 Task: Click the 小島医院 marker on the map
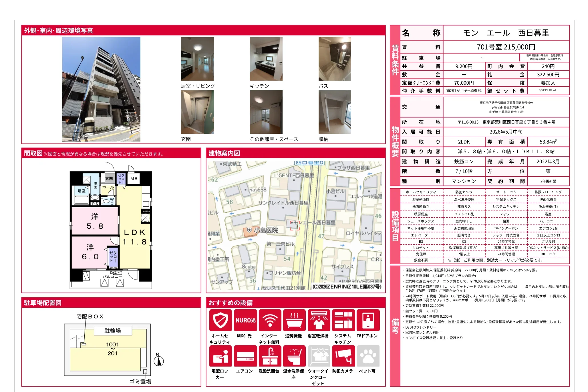coord(249,230)
